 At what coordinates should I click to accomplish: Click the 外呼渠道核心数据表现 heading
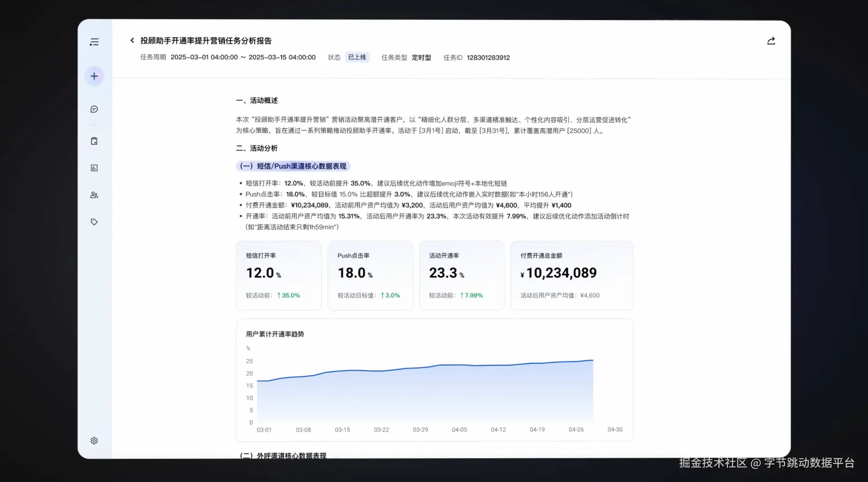283,456
